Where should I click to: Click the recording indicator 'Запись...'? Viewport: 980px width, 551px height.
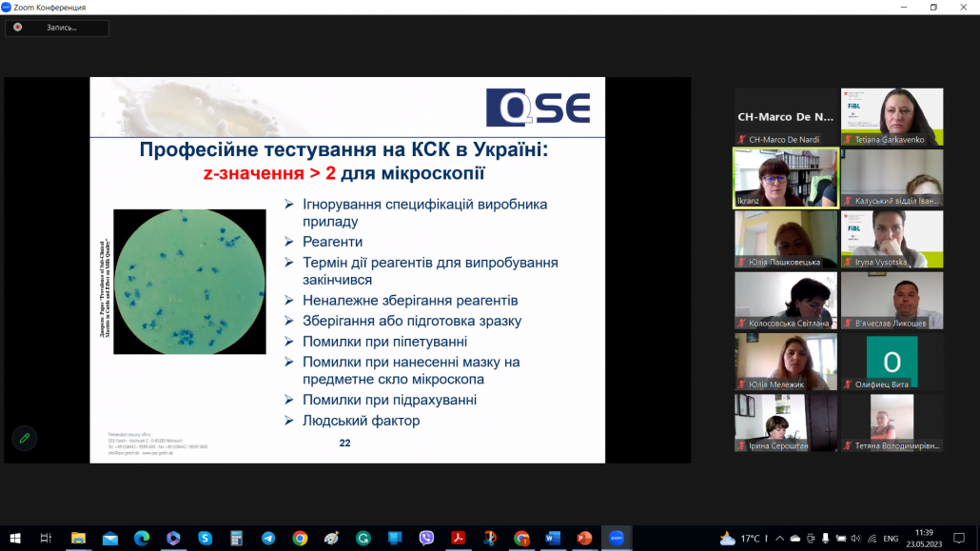point(57,28)
